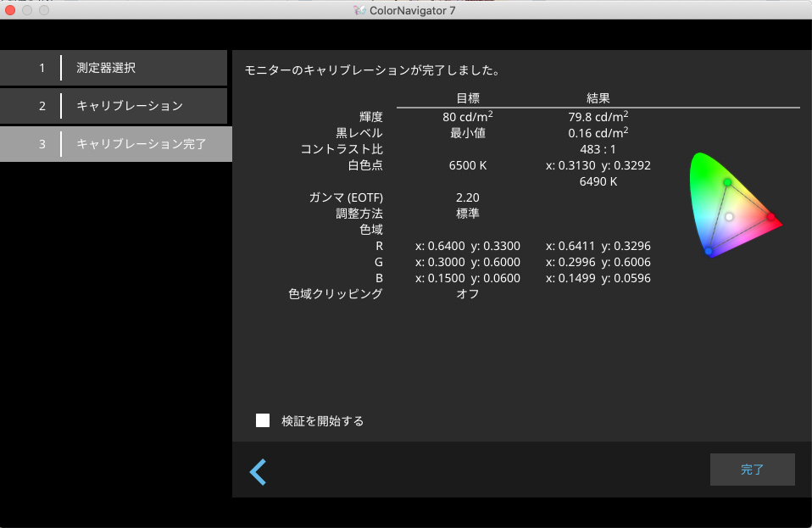Image resolution: width=812 pixels, height=528 pixels.
Task: Click the 色域クリッピング label
Action: 336,293
